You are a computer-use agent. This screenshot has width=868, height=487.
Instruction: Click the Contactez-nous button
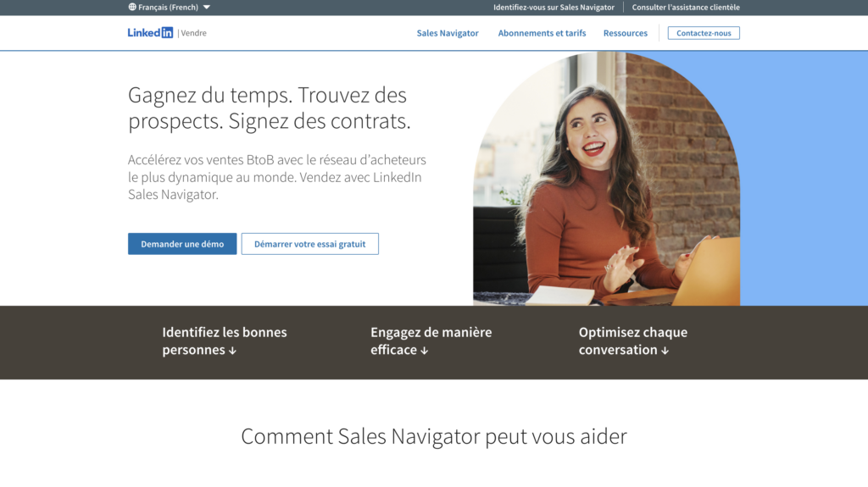[704, 33]
